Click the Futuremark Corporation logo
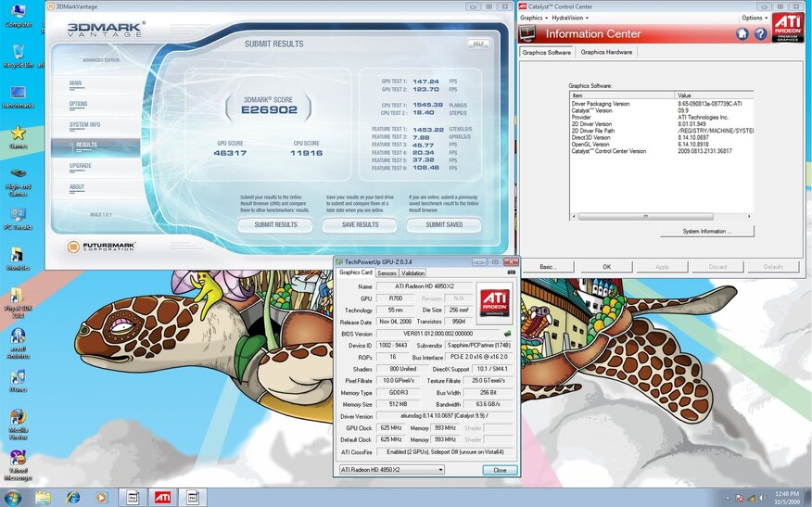 tap(101, 247)
